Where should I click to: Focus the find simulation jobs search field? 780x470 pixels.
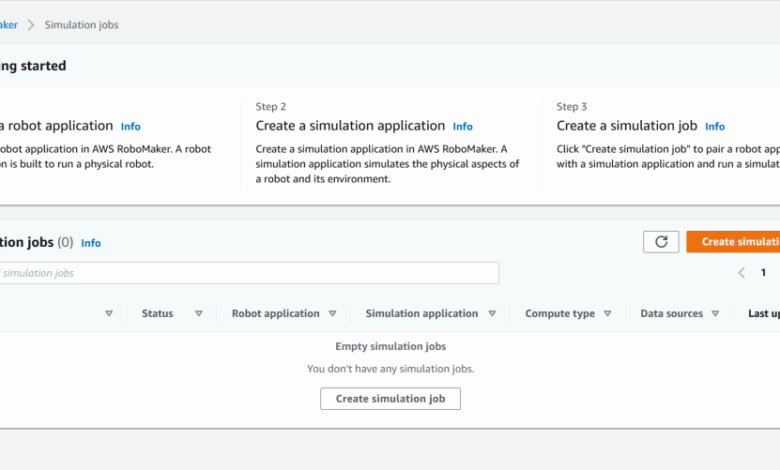coord(249,273)
